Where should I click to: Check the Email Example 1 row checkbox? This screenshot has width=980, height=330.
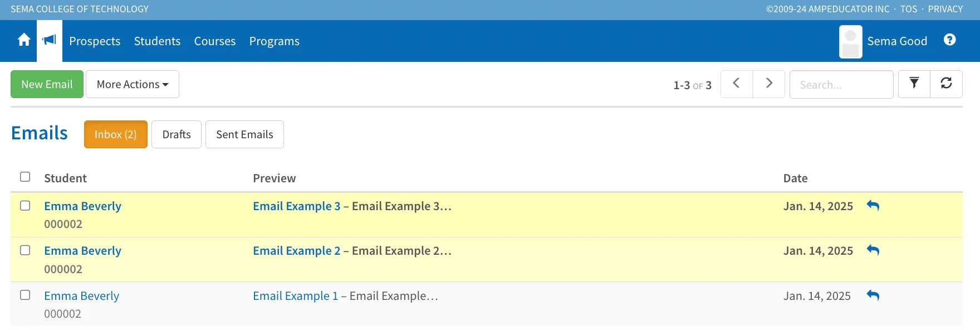point(25,295)
